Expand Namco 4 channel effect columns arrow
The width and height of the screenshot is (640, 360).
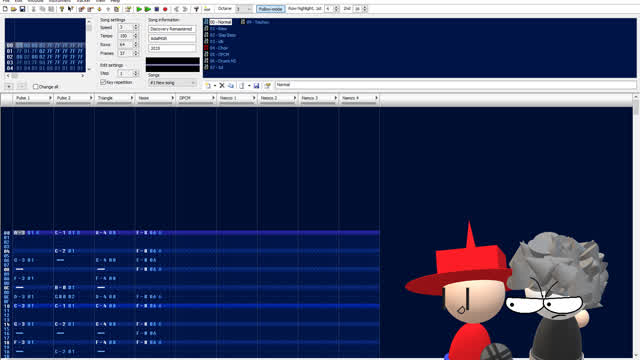tap(376, 98)
